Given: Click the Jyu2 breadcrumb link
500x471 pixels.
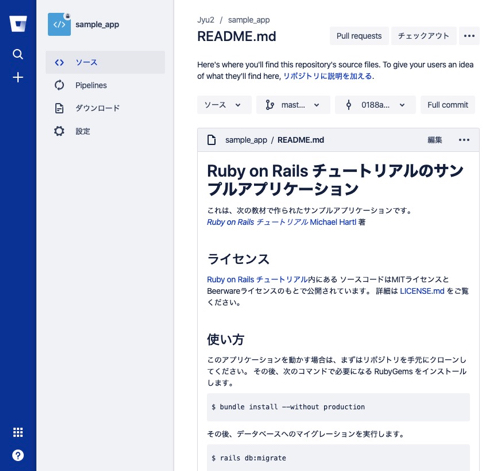Looking at the screenshot, I should pos(206,20).
